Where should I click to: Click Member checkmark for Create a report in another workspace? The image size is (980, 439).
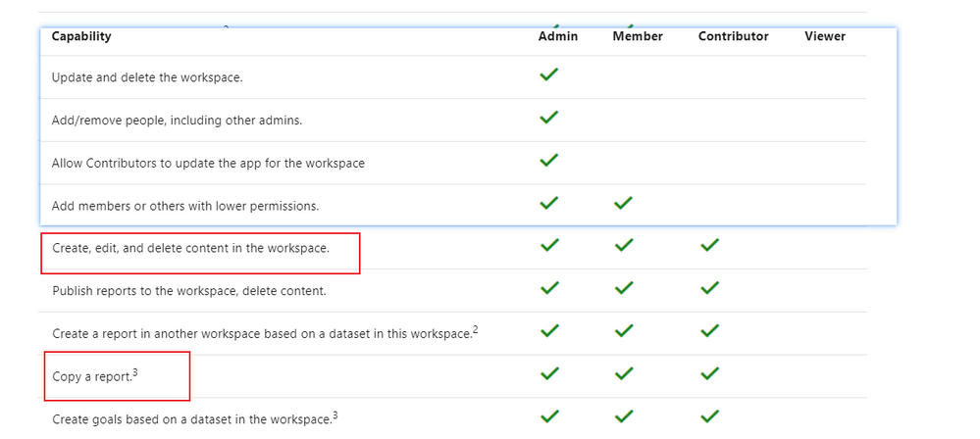(x=624, y=331)
